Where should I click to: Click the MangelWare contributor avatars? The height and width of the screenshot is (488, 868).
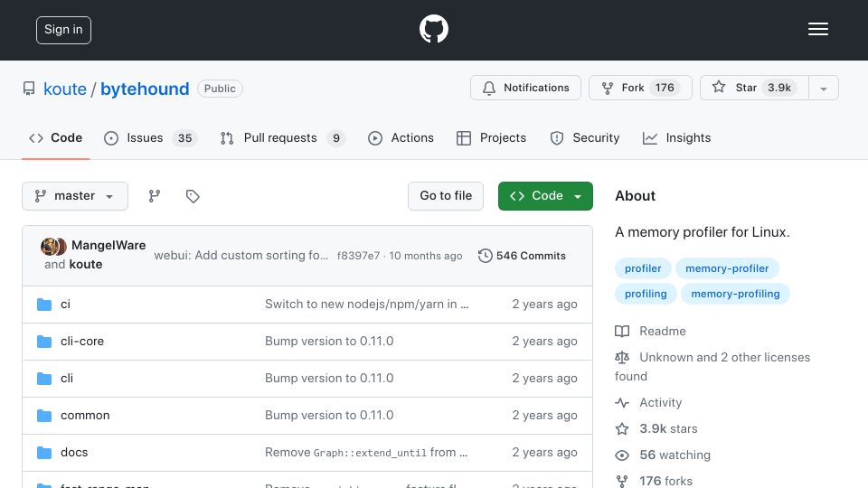pos(53,246)
